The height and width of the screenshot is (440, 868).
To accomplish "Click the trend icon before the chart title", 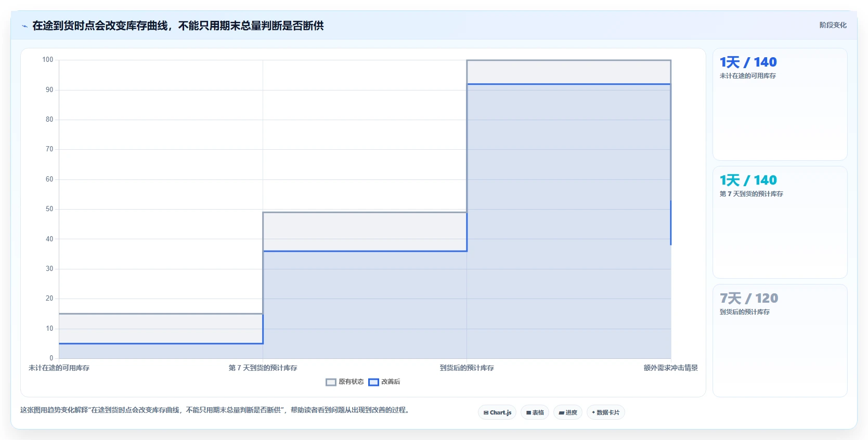I will pyautogui.click(x=24, y=26).
